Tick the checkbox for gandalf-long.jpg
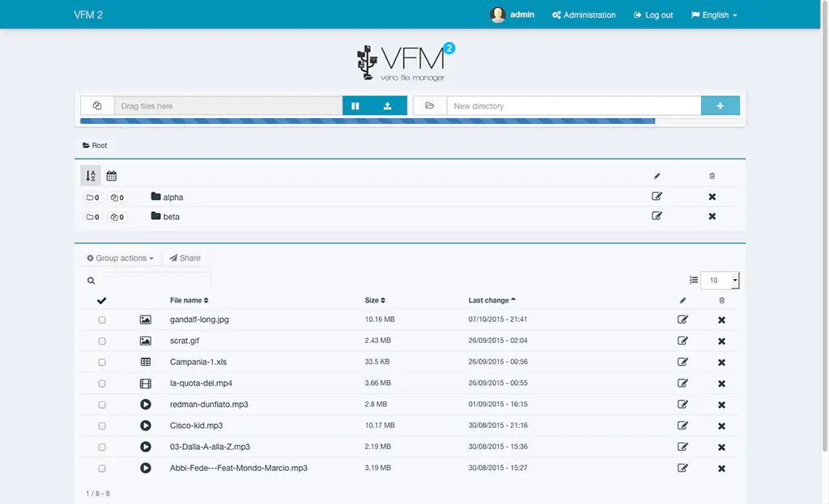Viewport: 829px width, 504px height. pyautogui.click(x=102, y=320)
